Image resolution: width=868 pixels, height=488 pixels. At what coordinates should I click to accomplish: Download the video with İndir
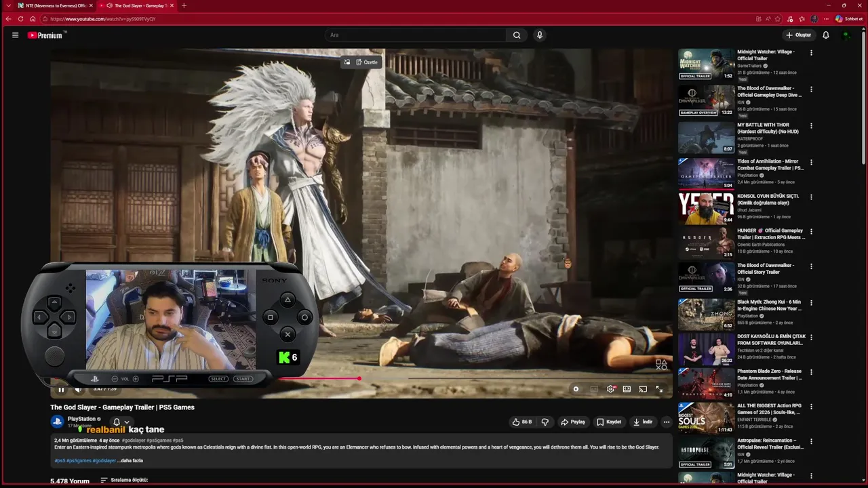642,422
